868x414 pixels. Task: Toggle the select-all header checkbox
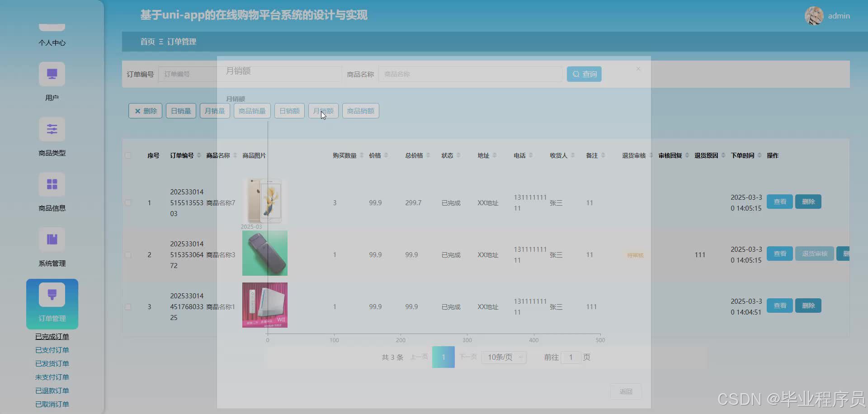(x=128, y=155)
